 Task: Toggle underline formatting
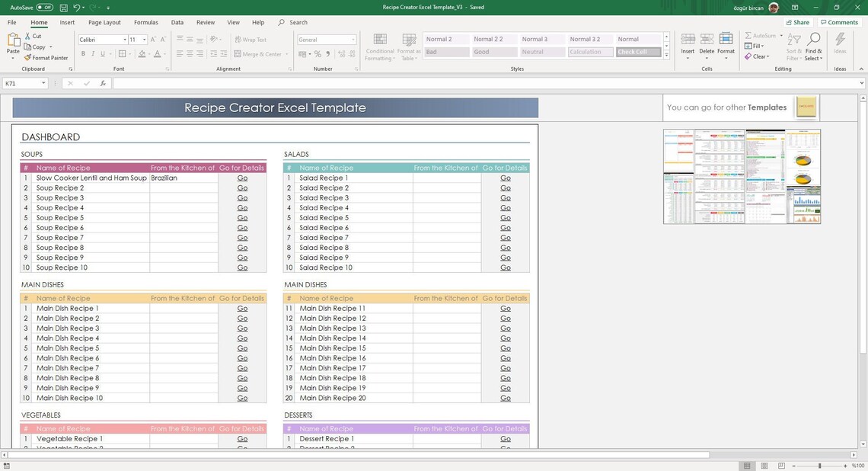coord(103,54)
